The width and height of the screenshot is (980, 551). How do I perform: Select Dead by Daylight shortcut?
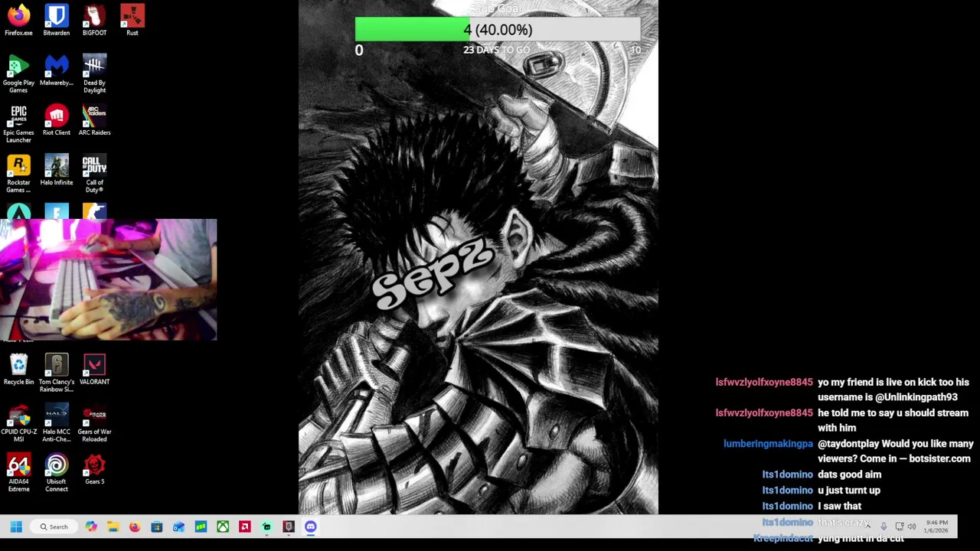click(94, 73)
